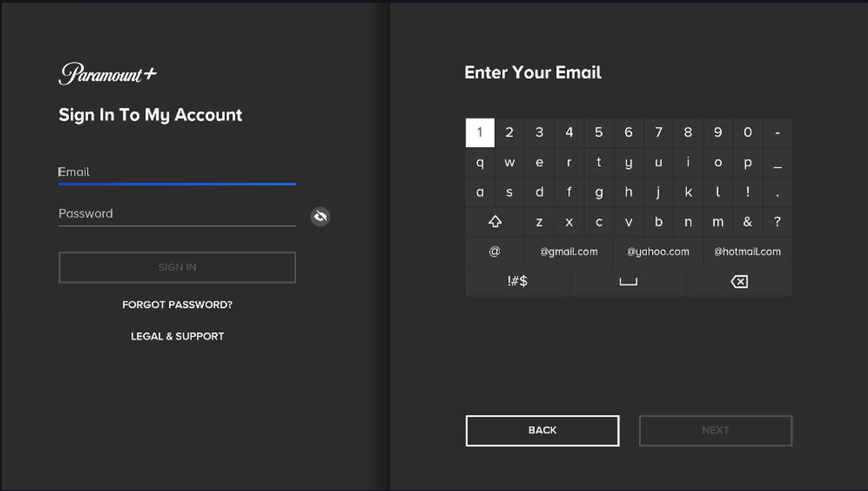Tap the a key
Viewport: 868px width, 491px height.
[480, 193]
